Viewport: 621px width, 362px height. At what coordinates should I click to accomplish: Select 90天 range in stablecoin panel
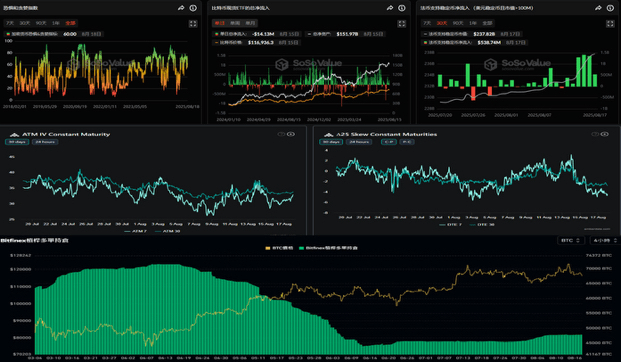coord(458,23)
